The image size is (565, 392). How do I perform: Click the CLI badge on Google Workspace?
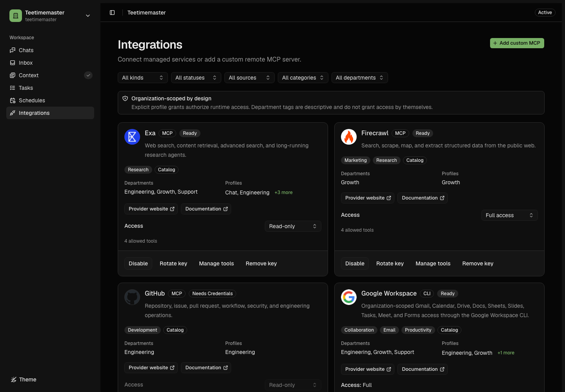(427, 294)
